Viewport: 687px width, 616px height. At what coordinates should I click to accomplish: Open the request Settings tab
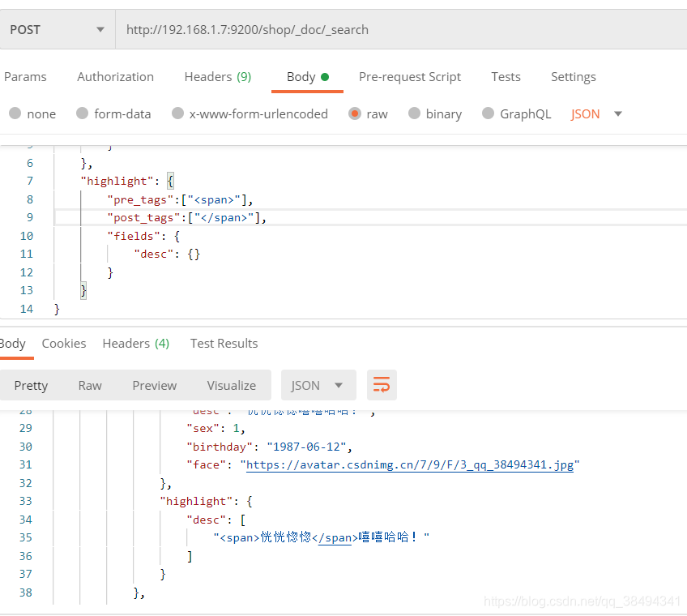click(573, 77)
